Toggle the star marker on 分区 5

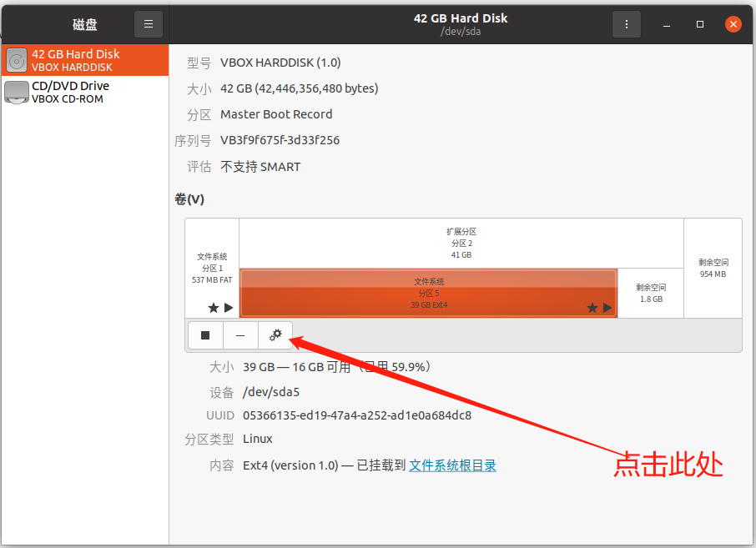click(592, 307)
